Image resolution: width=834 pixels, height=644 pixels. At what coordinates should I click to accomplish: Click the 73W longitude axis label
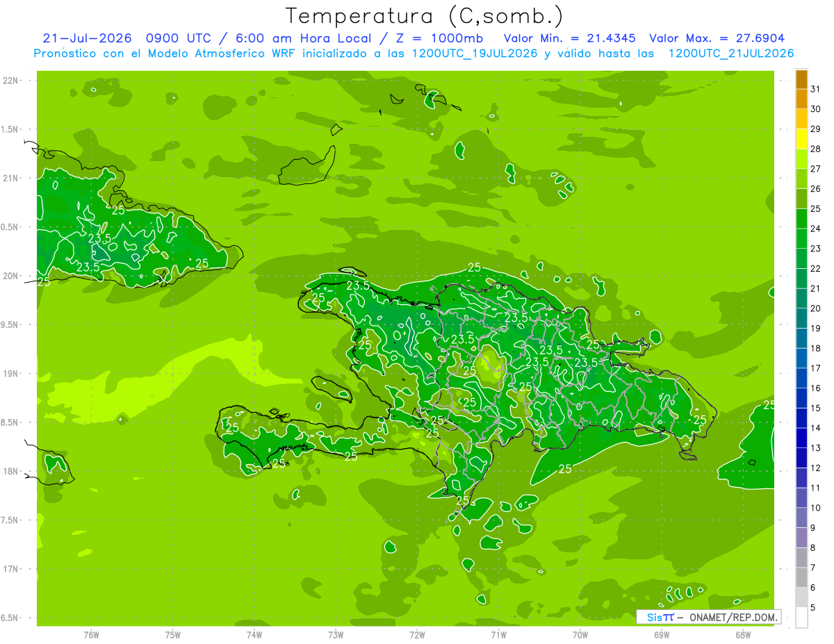[x=336, y=636]
